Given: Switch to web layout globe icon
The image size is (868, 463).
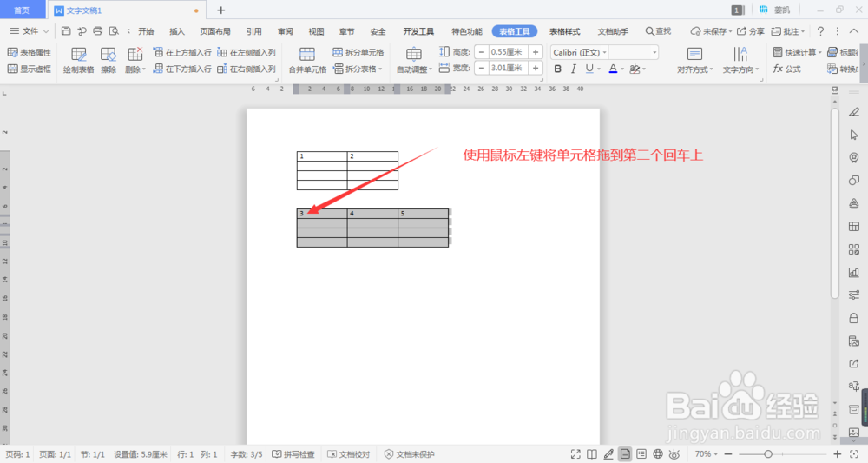Looking at the screenshot, I should tap(658, 454).
